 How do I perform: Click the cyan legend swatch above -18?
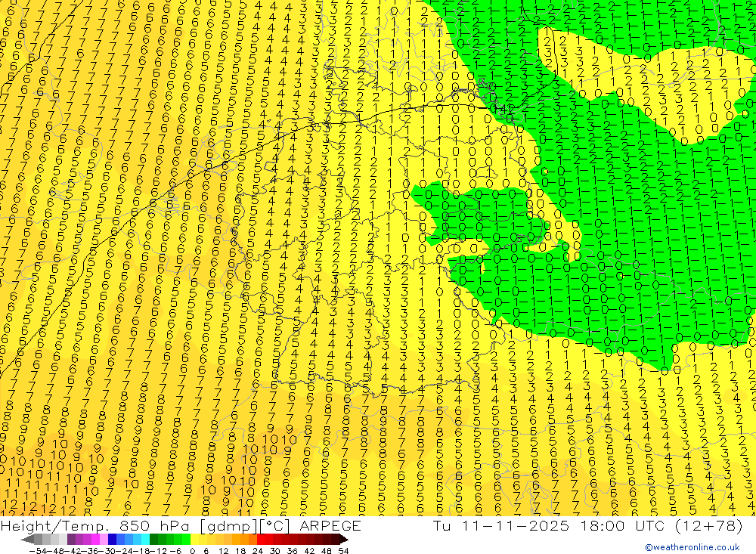click(146, 539)
